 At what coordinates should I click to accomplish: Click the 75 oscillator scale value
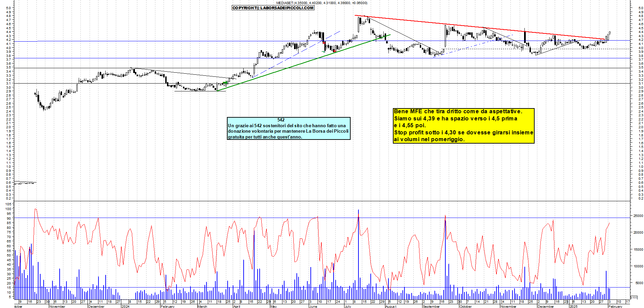click(9, 232)
